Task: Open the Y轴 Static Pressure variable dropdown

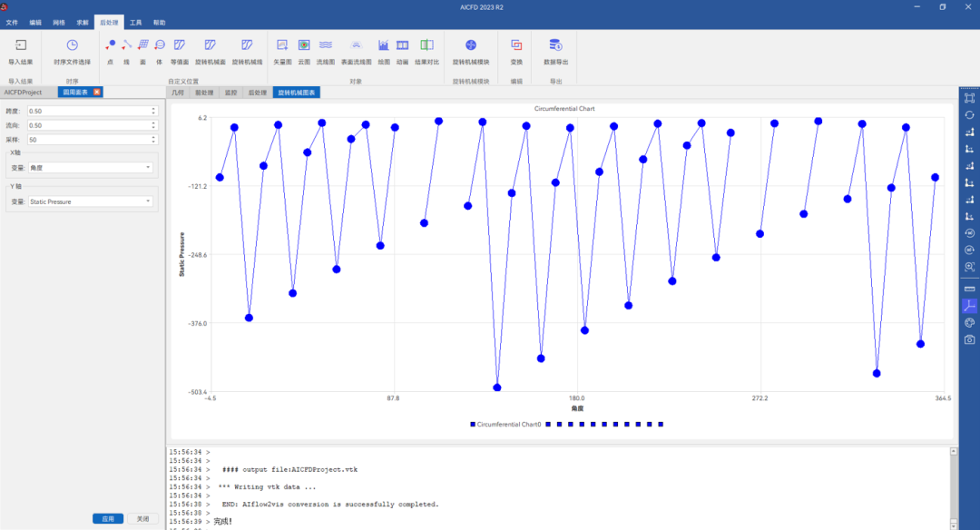Action: 91,201
